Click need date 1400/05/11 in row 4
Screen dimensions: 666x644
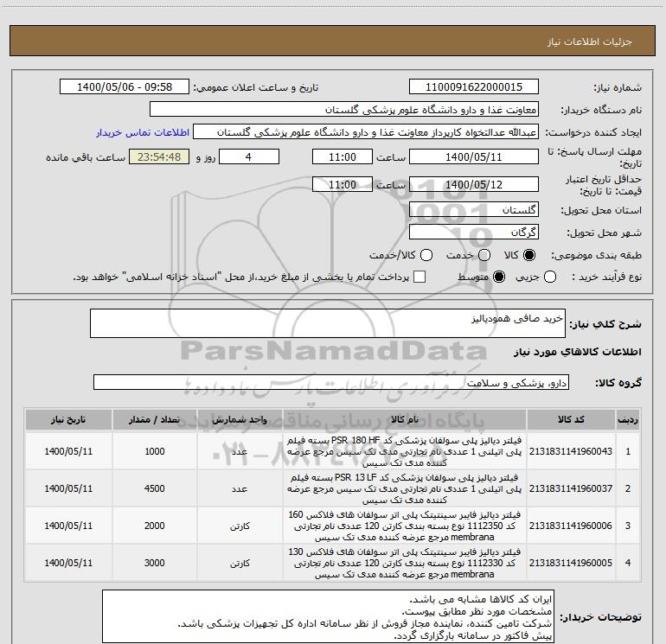coord(68,563)
